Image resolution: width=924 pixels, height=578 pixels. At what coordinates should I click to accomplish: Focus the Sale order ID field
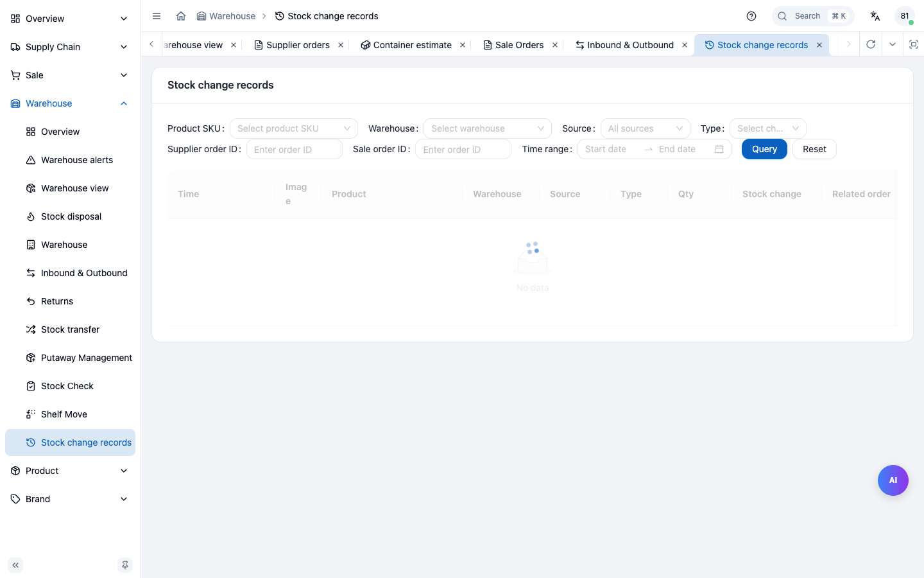[x=463, y=149]
